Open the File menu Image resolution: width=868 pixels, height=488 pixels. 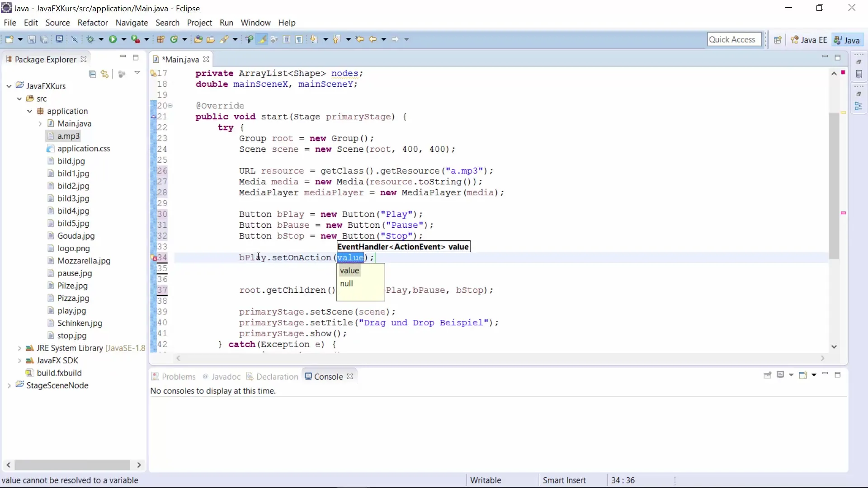9,23
